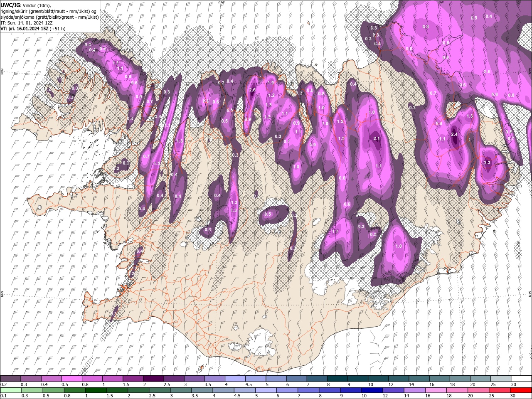Click the '0.2' label on the snow scale
532x399 pixels.
point(3,384)
